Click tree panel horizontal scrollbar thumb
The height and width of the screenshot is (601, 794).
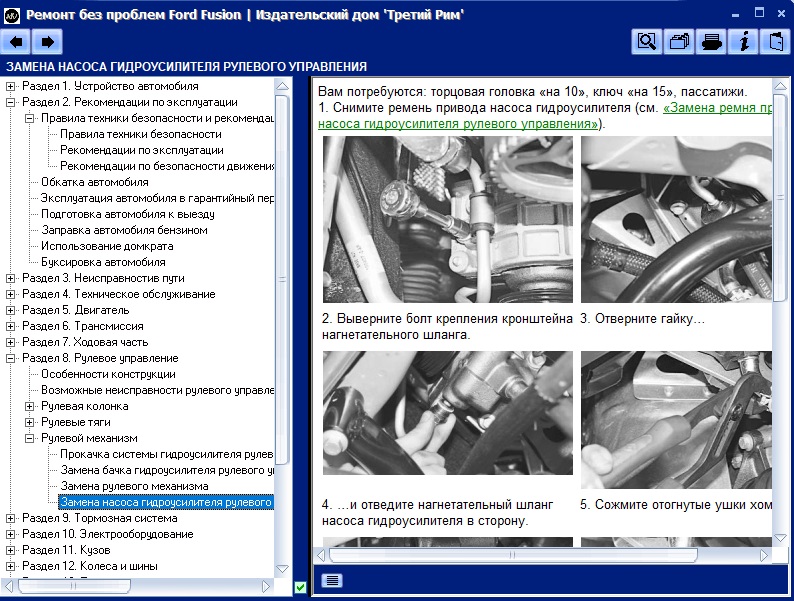tap(74, 586)
